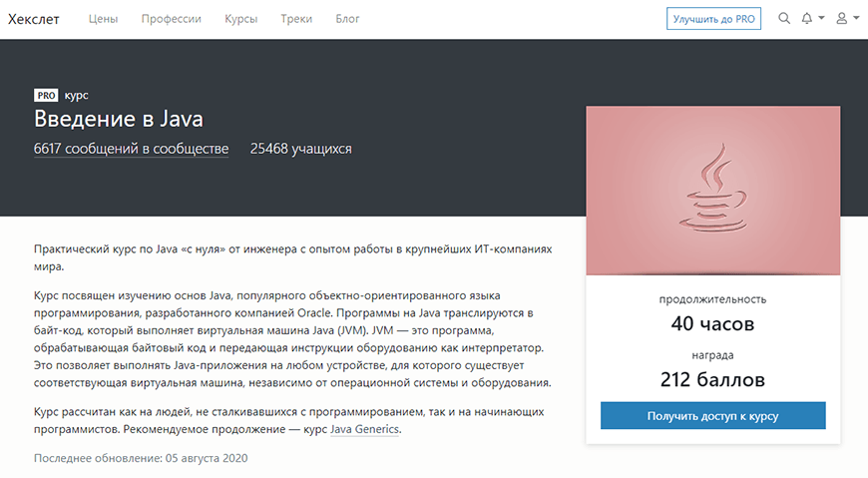The image size is (868, 478).
Task: Open the Треки navigation item
Action: point(297,19)
